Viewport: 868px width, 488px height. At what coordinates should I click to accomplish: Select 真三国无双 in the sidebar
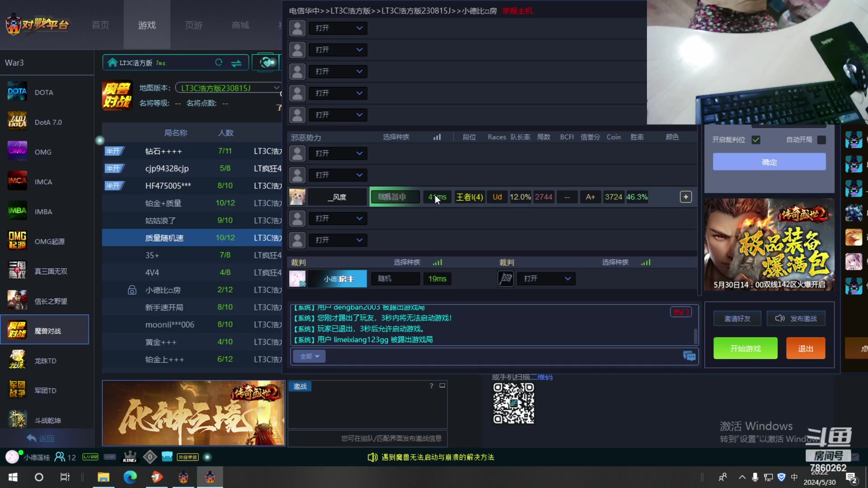(x=51, y=271)
